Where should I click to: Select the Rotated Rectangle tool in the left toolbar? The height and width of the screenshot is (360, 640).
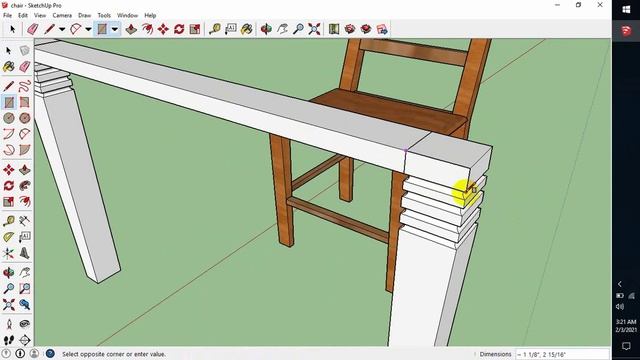[24, 102]
